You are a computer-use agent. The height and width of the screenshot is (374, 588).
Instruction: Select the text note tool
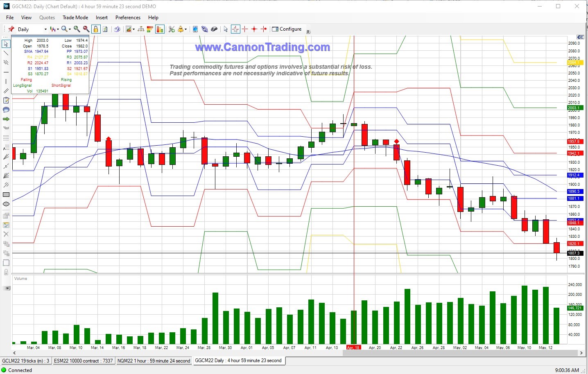point(6,100)
